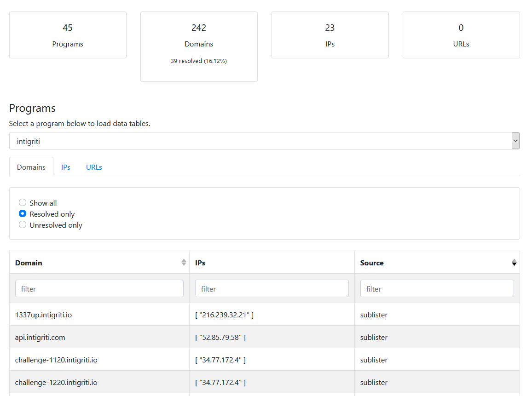The height and width of the screenshot is (396, 532).
Task: Click sublister source in 1337up.intigriti.io row
Action: point(374,315)
